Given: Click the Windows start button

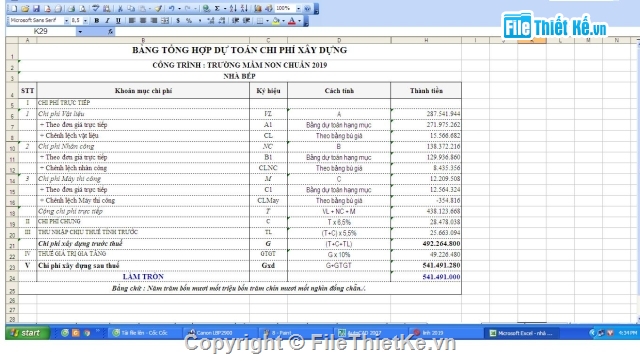Looking at the screenshot, I should [x=27, y=333].
